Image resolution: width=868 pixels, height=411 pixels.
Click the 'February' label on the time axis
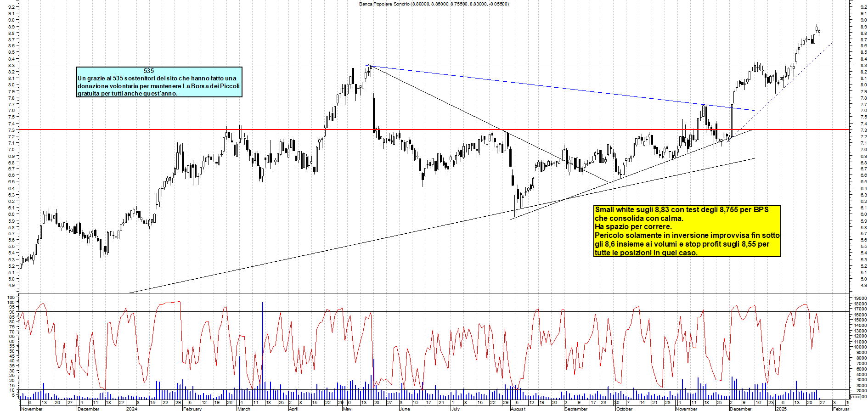pyautogui.click(x=192, y=409)
